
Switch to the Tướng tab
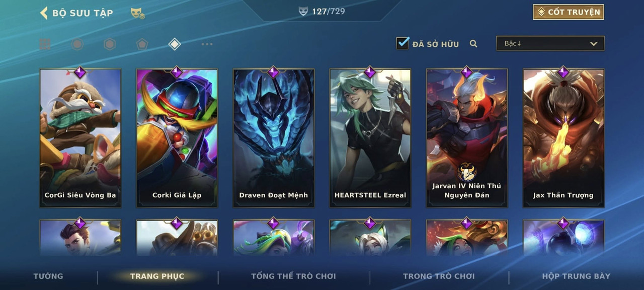48,276
